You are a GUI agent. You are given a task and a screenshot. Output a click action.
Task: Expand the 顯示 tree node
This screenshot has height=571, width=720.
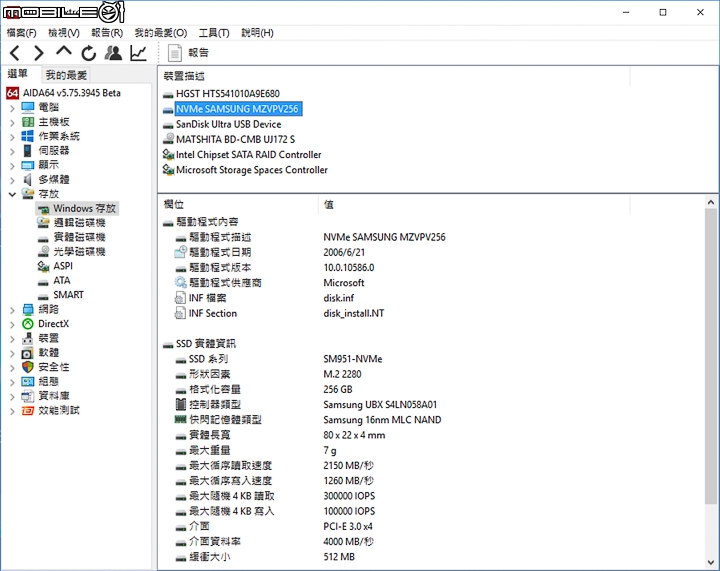(12, 166)
